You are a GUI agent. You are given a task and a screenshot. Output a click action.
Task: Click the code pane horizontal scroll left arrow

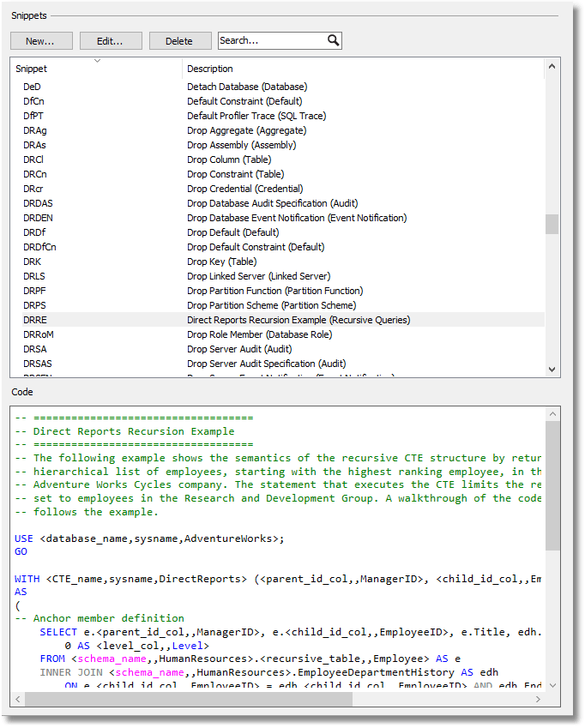pos(18,699)
